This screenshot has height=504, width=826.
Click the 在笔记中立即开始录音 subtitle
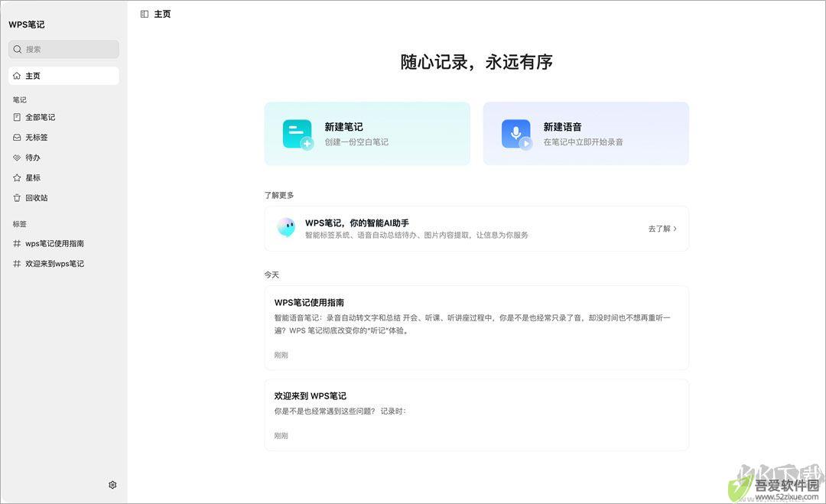coord(583,142)
